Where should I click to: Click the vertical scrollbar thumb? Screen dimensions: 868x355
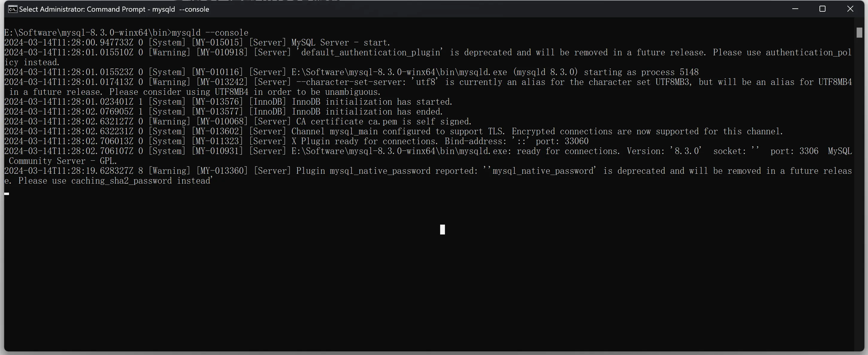coord(859,33)
